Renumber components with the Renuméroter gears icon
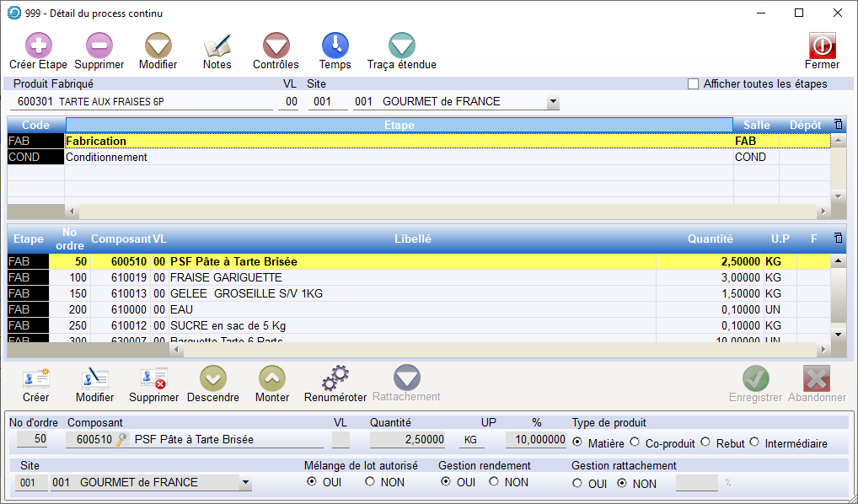The width and height of the screenshot is (858, 504). pyautogui.click(x=335, y=379)
